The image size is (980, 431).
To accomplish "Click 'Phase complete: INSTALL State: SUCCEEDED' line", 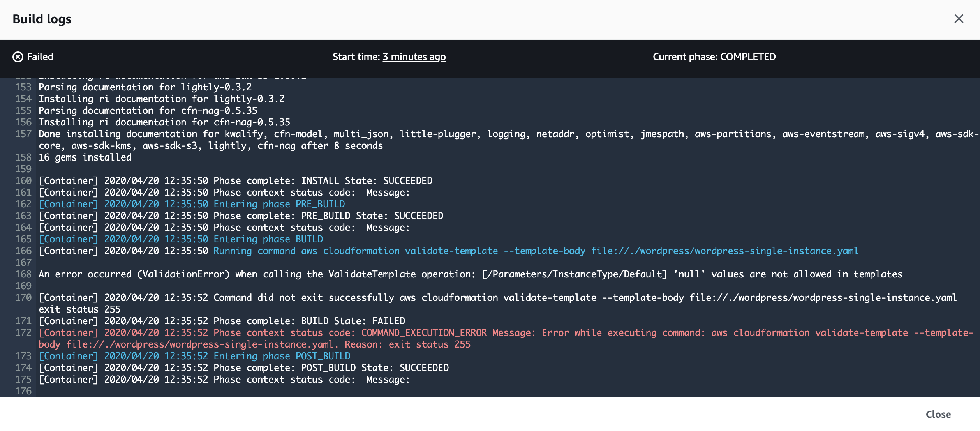I will pyautogui.click(x=235, y=181).
